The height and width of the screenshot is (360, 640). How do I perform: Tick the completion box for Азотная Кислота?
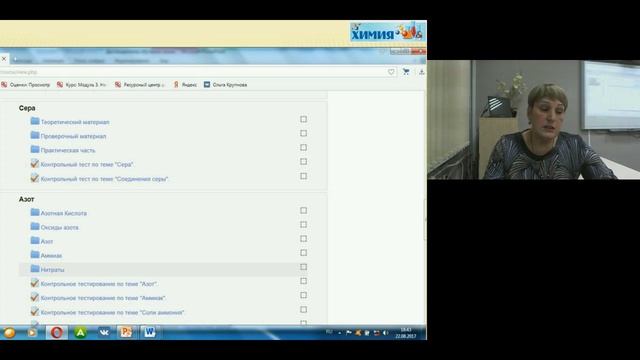coord(303,210)
